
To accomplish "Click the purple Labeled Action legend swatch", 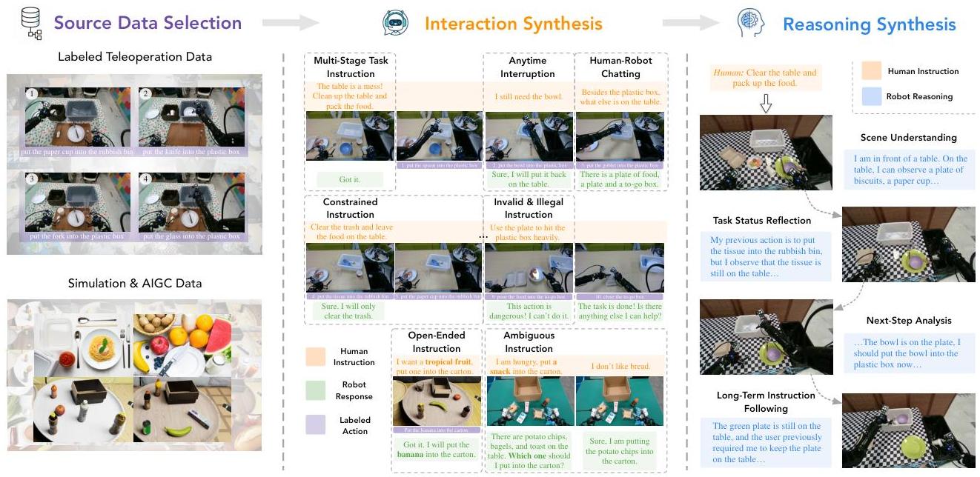I will [x=315, y=424].
